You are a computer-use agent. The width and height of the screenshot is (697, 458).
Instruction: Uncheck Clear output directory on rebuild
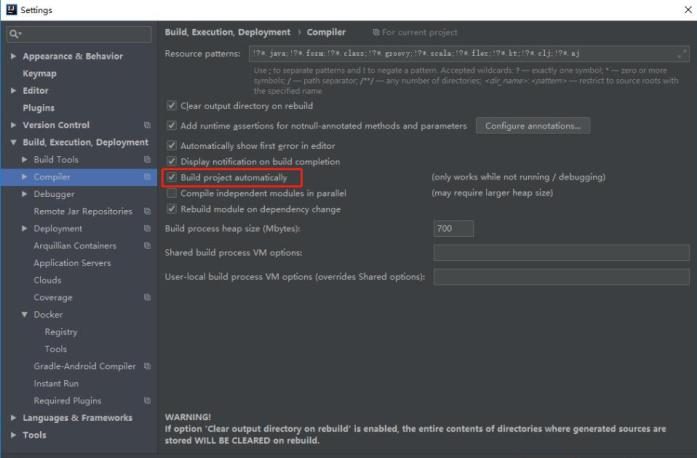pos(173,106)
